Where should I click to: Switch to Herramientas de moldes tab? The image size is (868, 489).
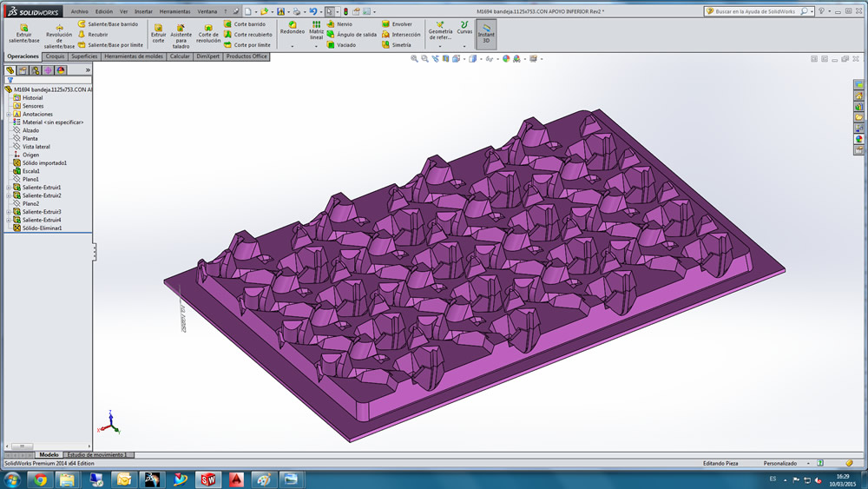click(134, 56)
